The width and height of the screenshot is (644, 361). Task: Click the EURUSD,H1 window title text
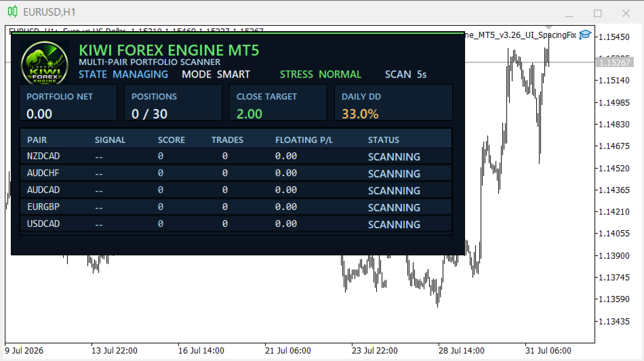click(x=49, y=12)
